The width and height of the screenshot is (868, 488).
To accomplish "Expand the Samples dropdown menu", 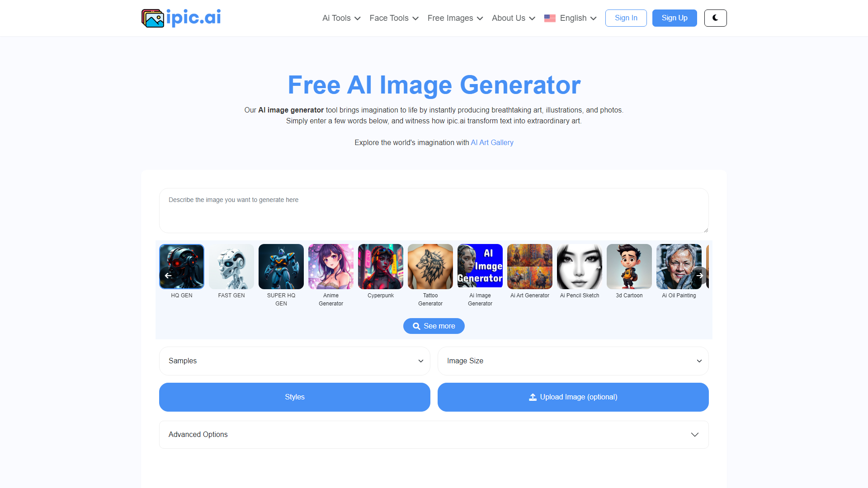I will pyautogui.click(x=294, y=361).
